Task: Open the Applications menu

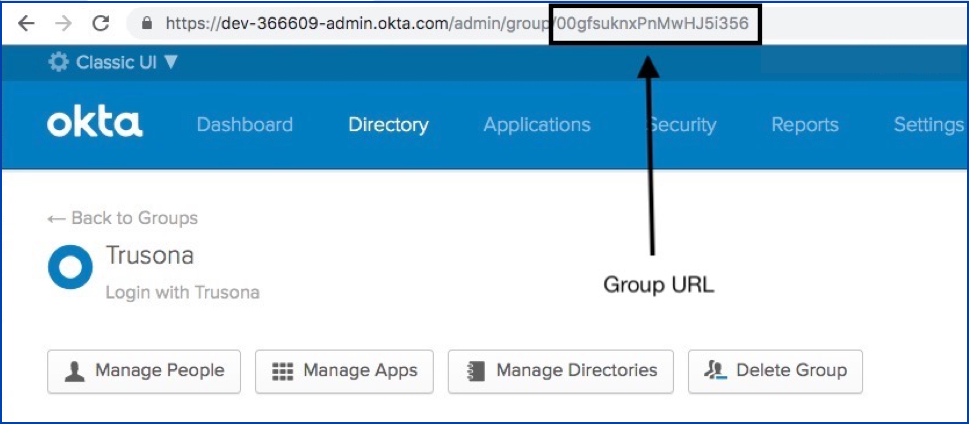Action: pyautogui.click(x=537, y=125)
